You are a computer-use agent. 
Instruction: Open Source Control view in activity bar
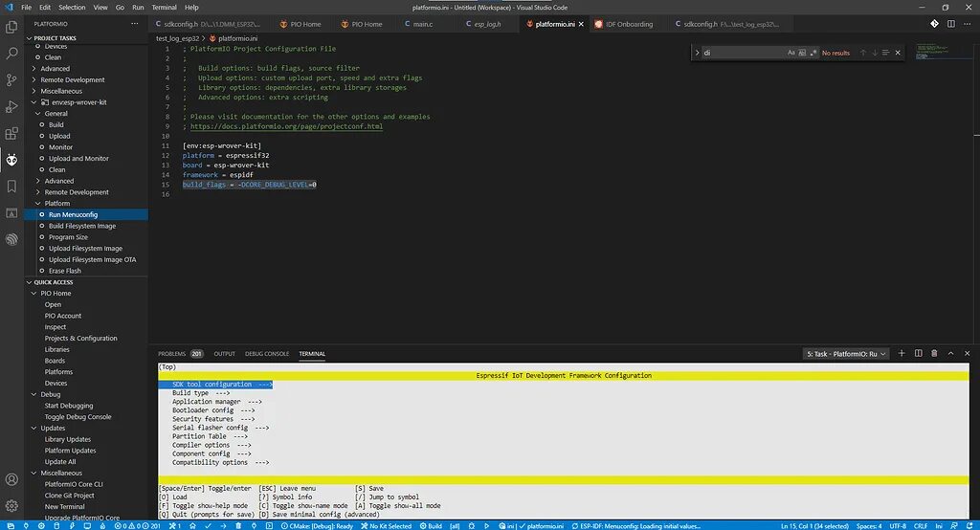pyautogui.click(x=11, y=80)
